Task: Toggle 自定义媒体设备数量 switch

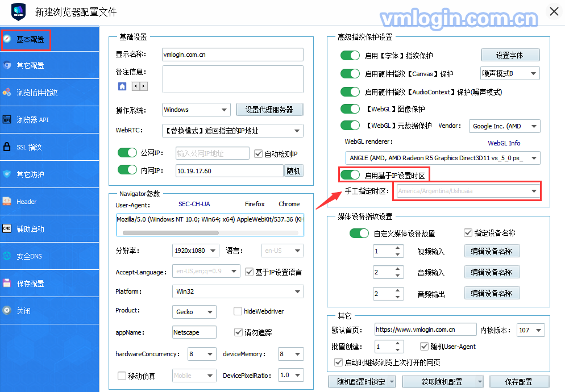Action: click(359, 233)
